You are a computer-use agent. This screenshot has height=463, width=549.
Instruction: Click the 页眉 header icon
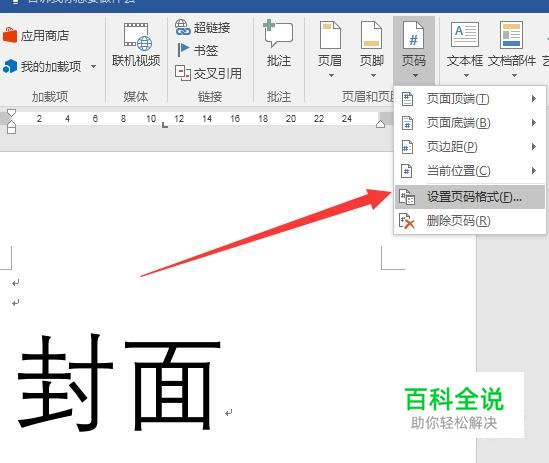[330, 35]
